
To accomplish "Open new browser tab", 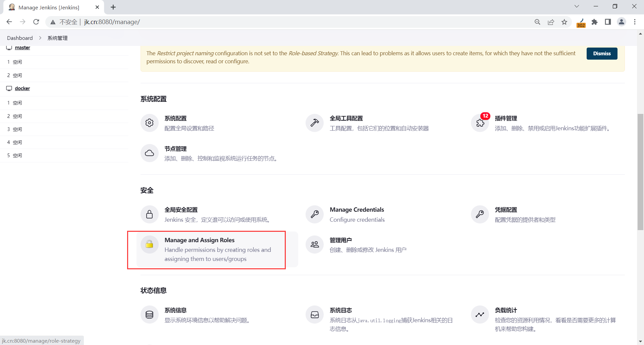I will tap(113, 7).
